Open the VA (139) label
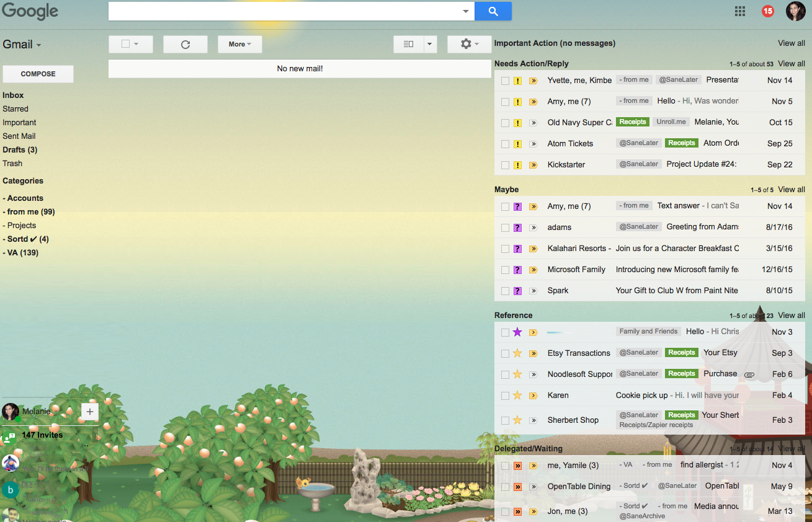Screen dimensions: 812x522 pyautogui.click(x=20, y=252)
